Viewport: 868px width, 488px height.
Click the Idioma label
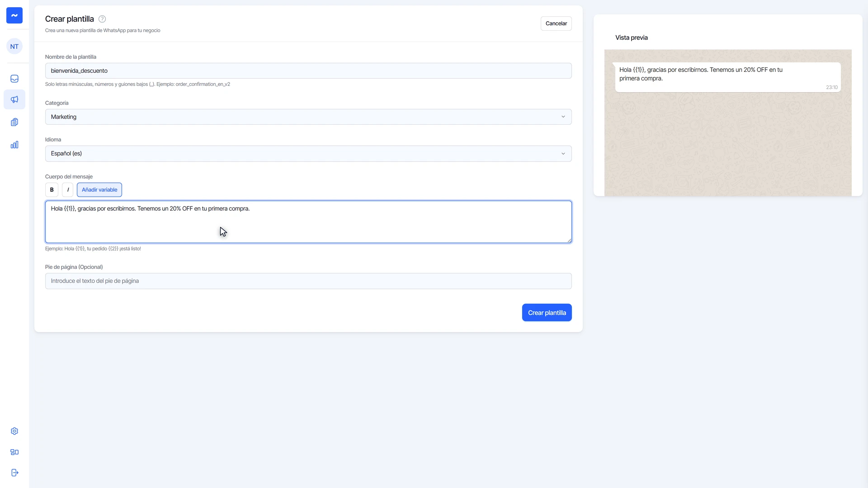[x=53, y=140]
